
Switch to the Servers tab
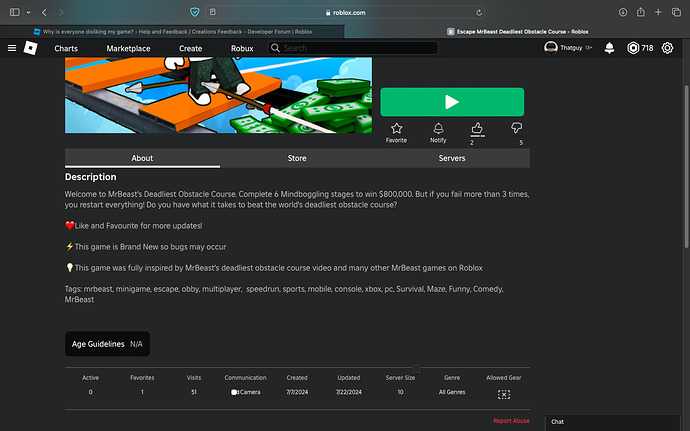point(452,158)
